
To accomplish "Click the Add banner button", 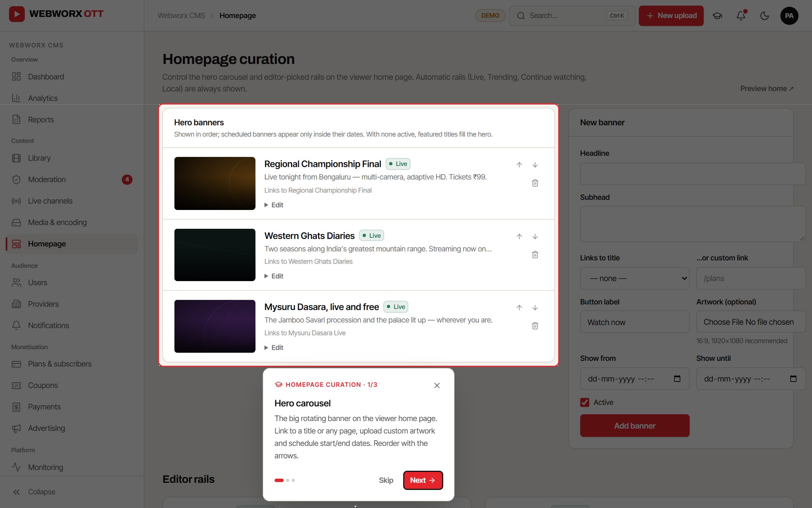I will tap(635, 426).
